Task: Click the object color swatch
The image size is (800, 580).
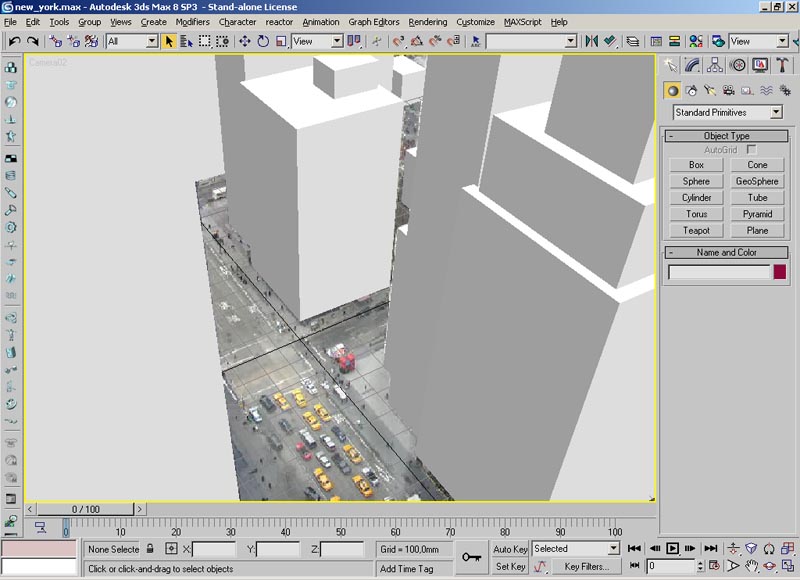Action: [780, 272]
